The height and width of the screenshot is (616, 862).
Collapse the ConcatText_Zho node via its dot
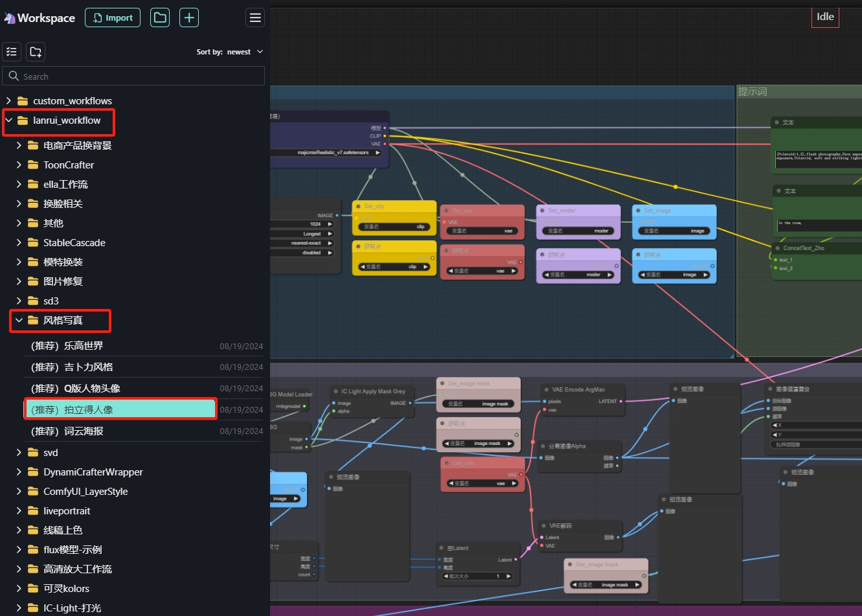[777, 248]
